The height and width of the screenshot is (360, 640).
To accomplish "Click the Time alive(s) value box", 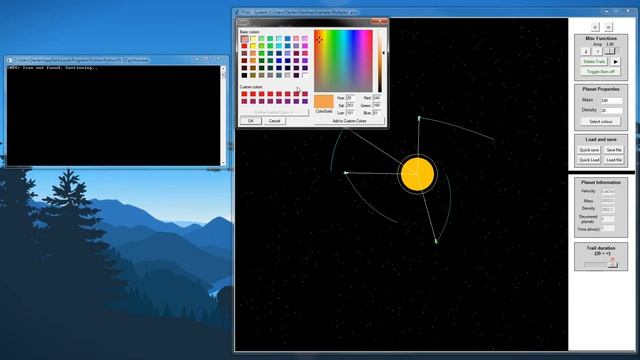I will (608, 229).
